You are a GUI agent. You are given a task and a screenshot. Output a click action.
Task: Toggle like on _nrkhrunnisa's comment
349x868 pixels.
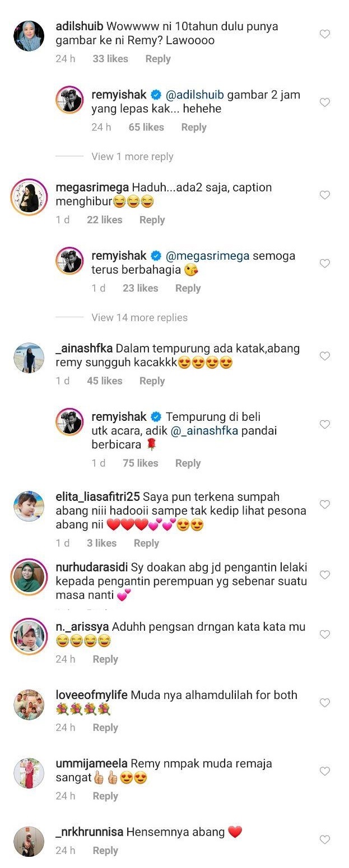(324, 839)
